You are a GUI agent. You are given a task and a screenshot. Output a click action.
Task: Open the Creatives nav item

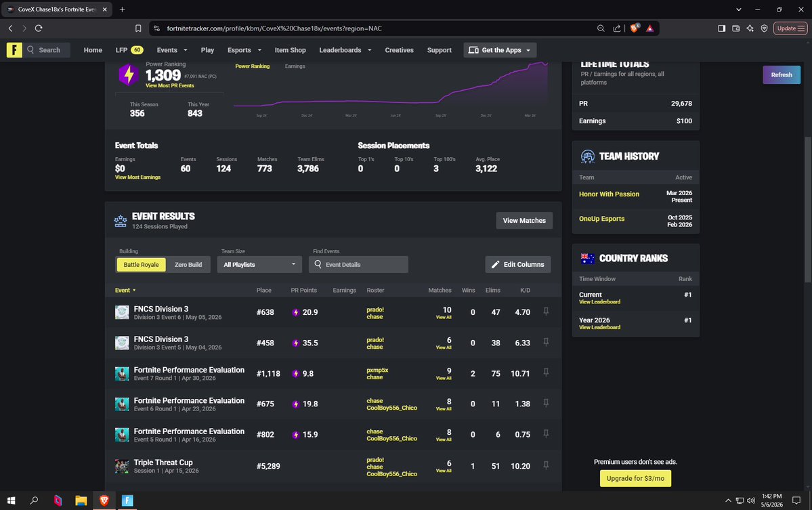coord(399,50)
